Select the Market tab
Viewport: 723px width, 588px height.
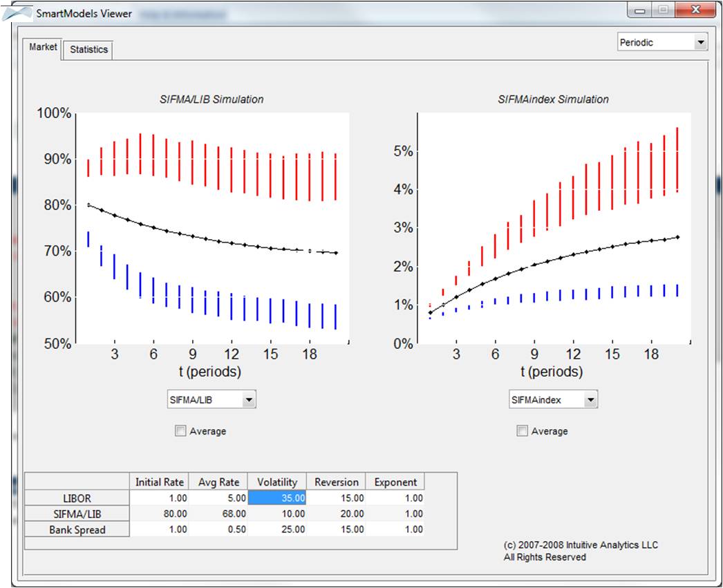tap(43, 48)
